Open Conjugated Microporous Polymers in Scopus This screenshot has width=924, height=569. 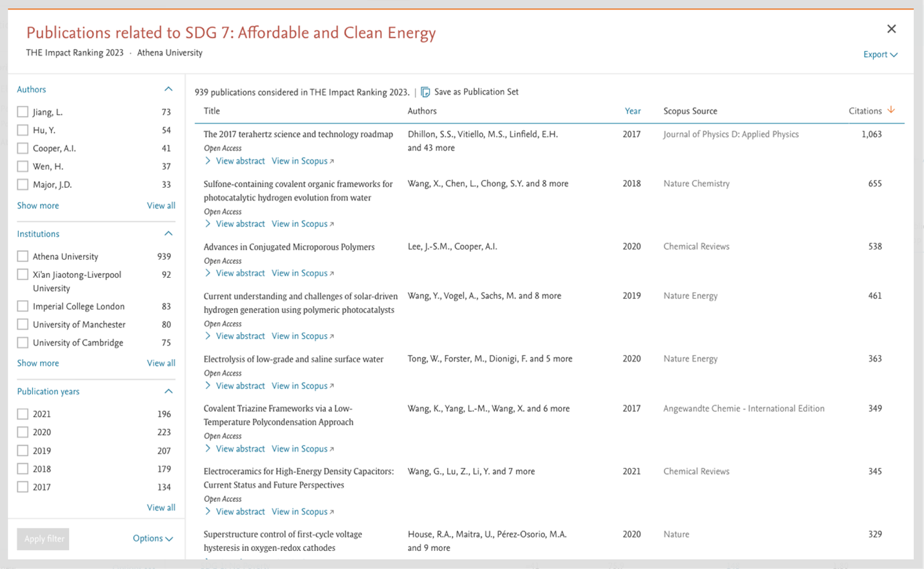pos(302,273)
